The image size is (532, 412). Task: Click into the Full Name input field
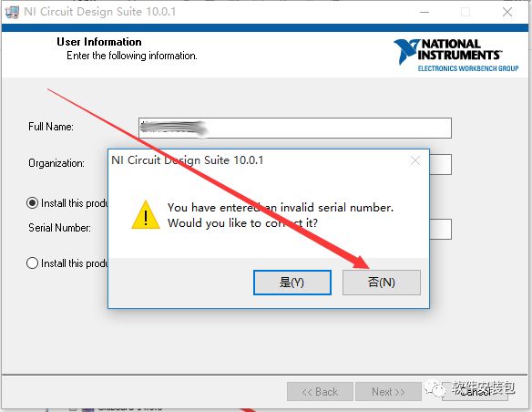tap(295, 128)
